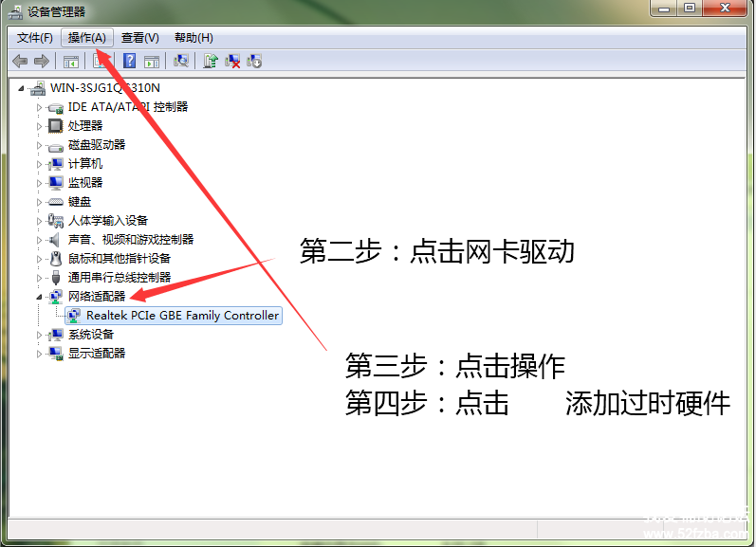
Task: Click the 键盘 keyboard icon
Action: [56, 202]
